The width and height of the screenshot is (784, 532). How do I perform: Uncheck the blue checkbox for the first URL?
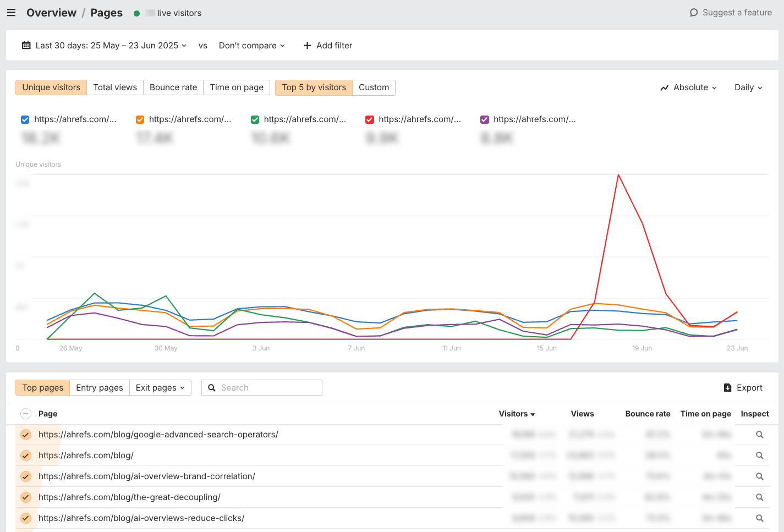click(25, 119)
